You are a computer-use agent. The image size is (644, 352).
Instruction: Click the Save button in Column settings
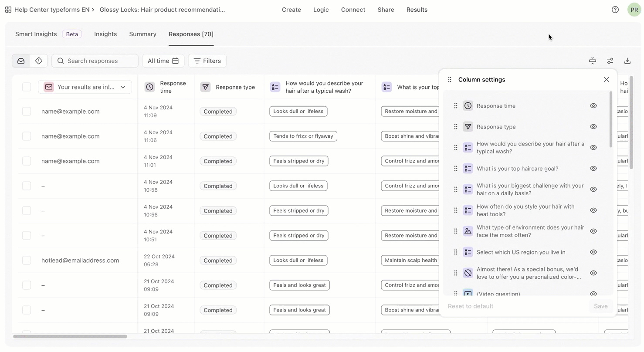[601, 306]
